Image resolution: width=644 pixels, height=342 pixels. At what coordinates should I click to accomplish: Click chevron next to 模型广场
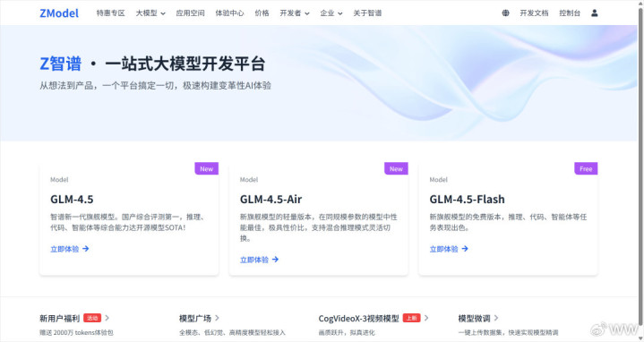(218, 318)
